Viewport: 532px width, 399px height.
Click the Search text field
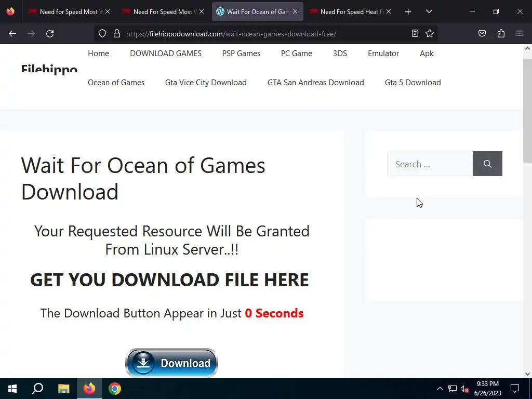(x=430, y=164)
